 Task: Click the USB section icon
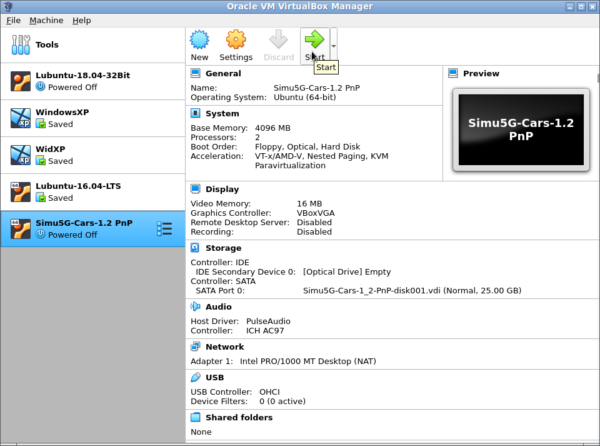coord(196,378)
